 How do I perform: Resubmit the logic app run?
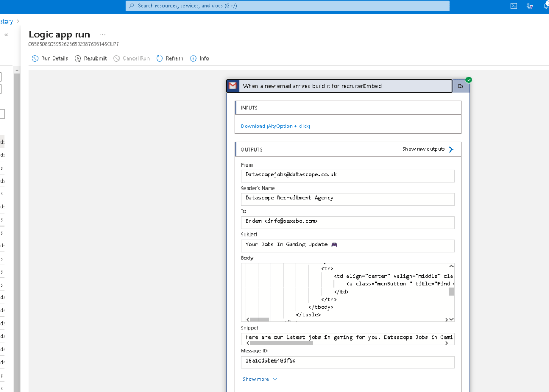pos(91,58)
